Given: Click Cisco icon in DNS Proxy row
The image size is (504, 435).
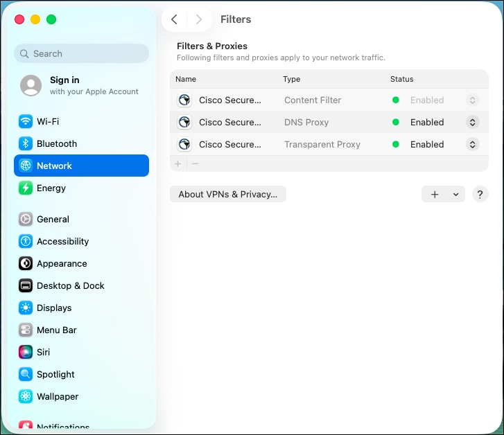Looking at the screenshot, I should click(184, 122).
